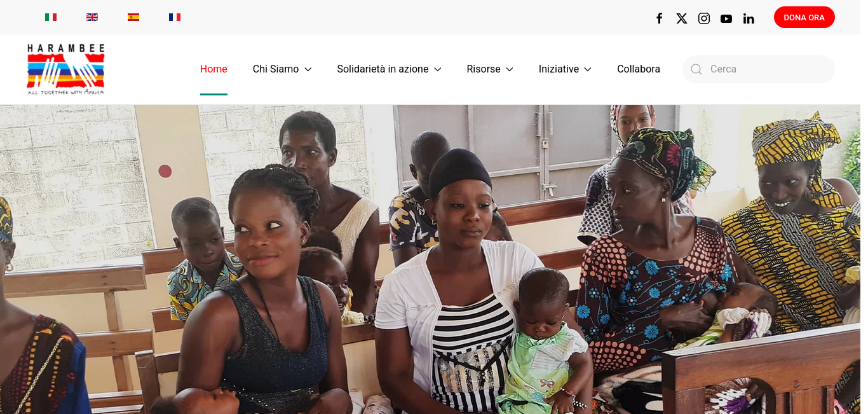Click the Harambee logo
Image resolution: width=868 pixels, height=414 pixels.
pyautogui.click(x=66, y=69)
